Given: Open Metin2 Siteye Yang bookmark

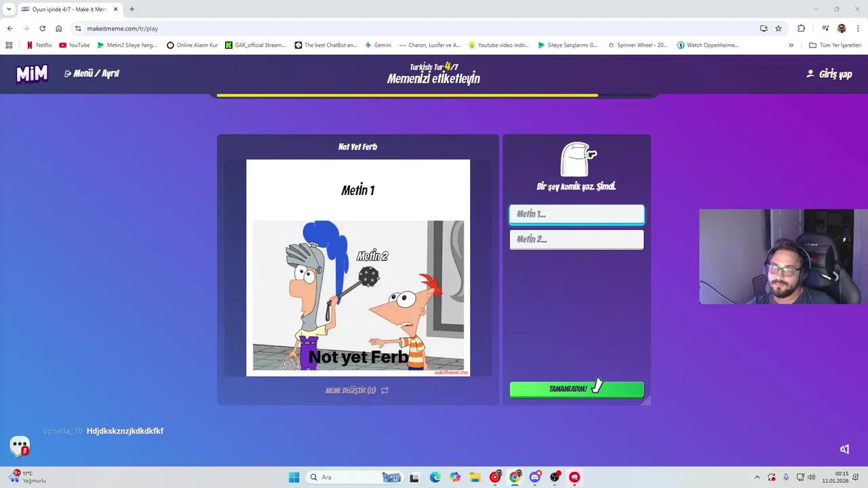Looking at the screenshot, I should coord(127,45).
